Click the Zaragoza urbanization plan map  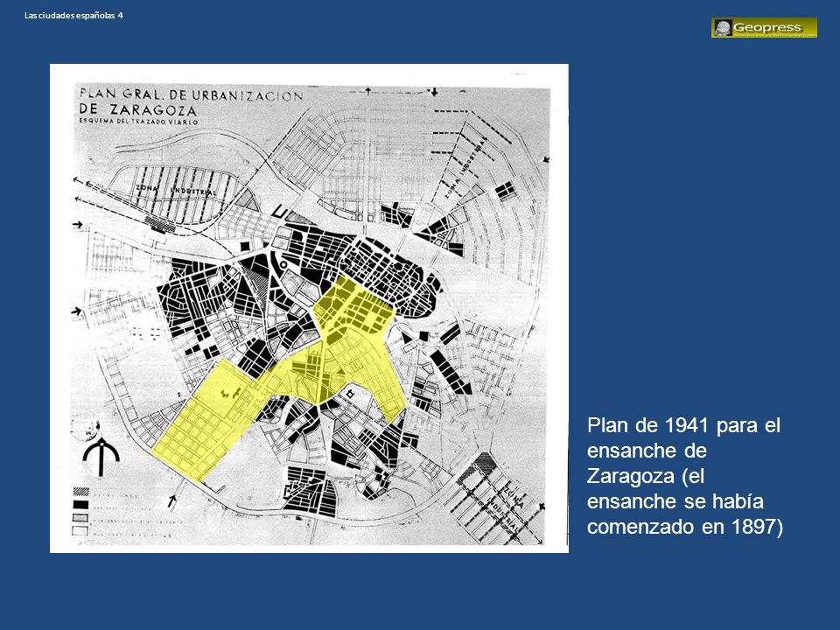pyautogui.click(x=309, y=308)
